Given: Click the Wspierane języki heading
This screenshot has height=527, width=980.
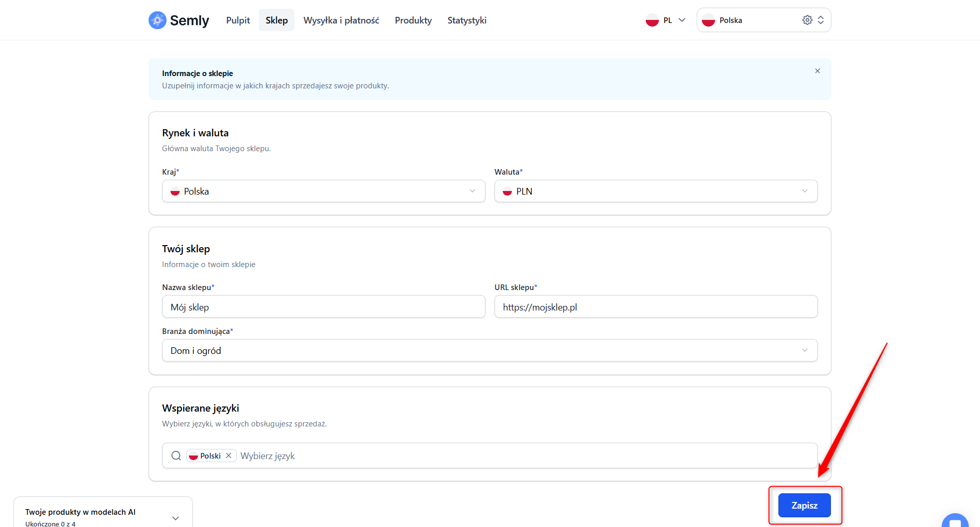Looking at the screenshot, I should click(201, 408).
